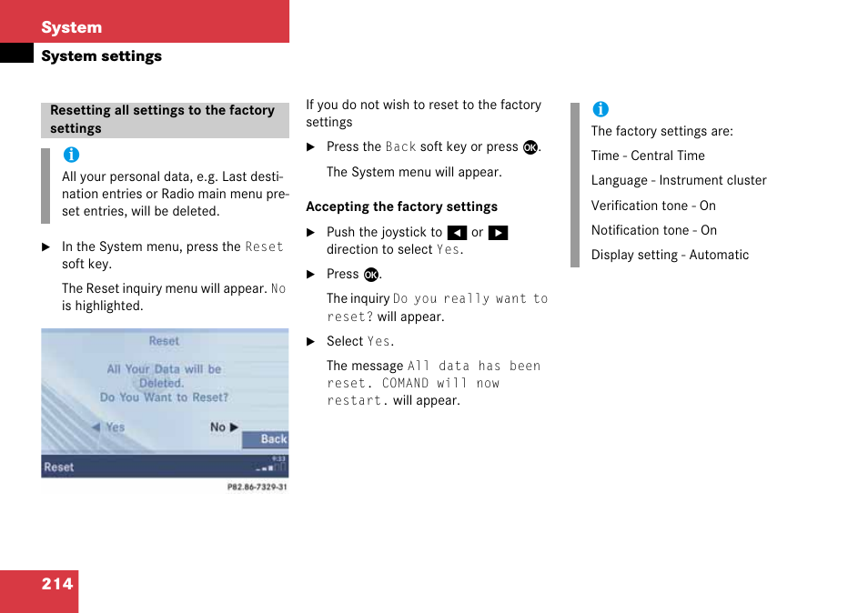The width and height of the screenshot is (868, 613).
Task: Click the image reference P82.86-7329-31
Action: click(x=257, y=487)
